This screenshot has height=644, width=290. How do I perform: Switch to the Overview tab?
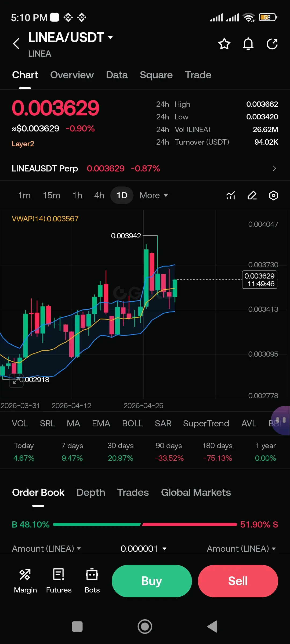tap(72, 75)
